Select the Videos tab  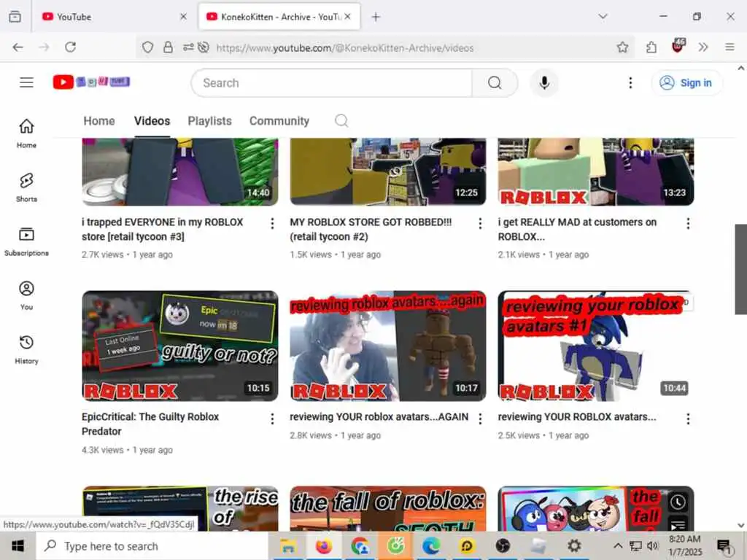(x=152, y=121)
